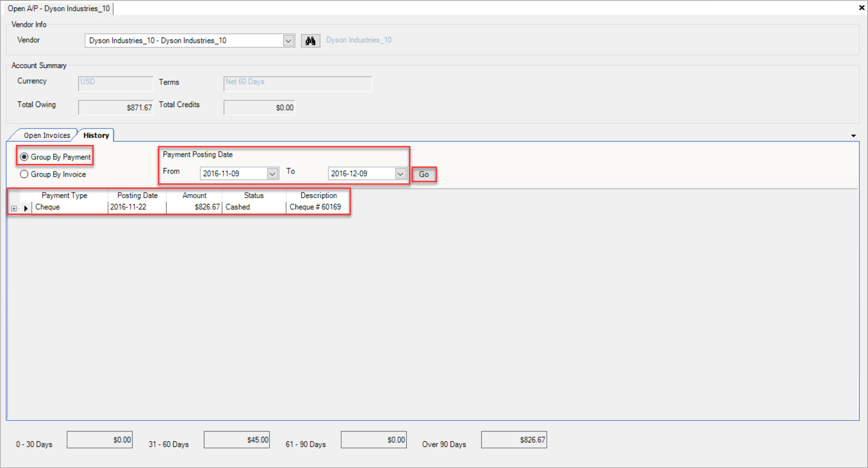Expand the Cheque payment row plus icon
Viewport: 868px width, 468px height.
coord(14,208)
